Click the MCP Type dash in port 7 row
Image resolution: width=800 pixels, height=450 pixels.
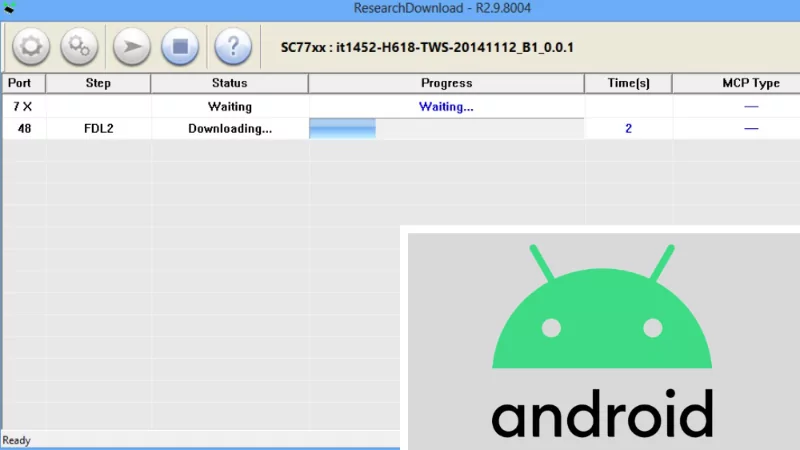click(x=751, y=107)
